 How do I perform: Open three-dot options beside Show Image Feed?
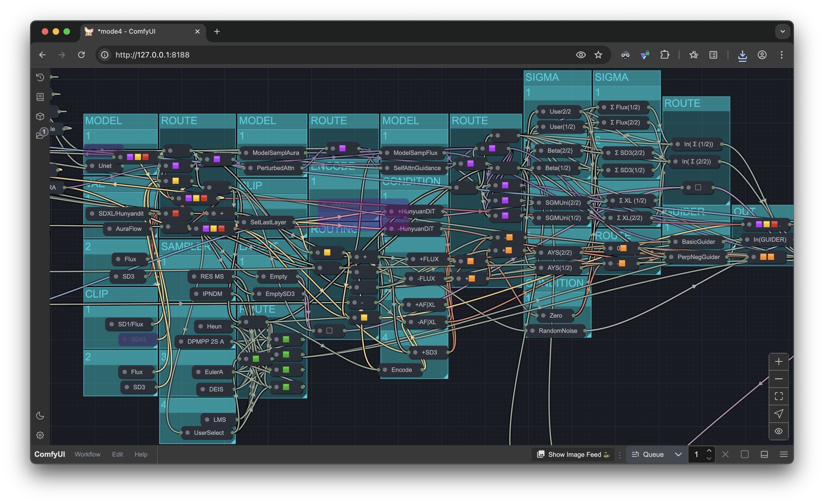click(x=620, y=455)
